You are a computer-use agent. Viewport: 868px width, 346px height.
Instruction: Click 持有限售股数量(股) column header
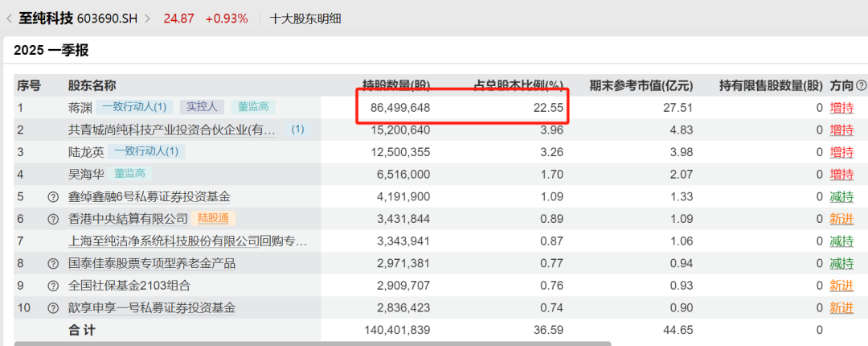(x=771, y=85)
